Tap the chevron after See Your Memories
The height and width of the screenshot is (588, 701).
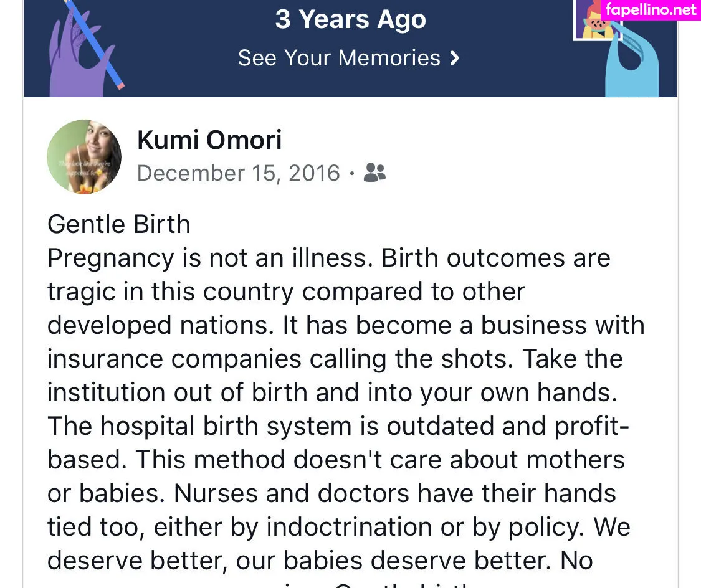(x=455, y=59)
